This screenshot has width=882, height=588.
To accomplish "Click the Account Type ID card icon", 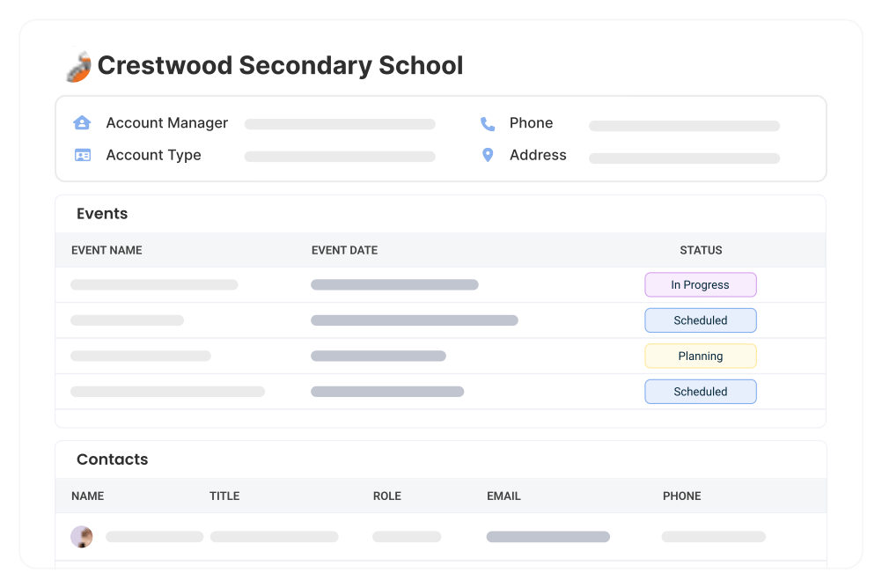I will click(82, 155).
